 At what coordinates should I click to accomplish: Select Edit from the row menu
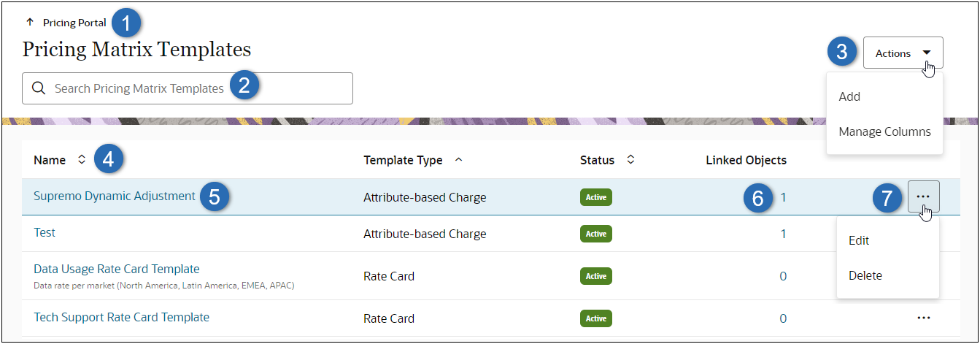coord(859,240)
